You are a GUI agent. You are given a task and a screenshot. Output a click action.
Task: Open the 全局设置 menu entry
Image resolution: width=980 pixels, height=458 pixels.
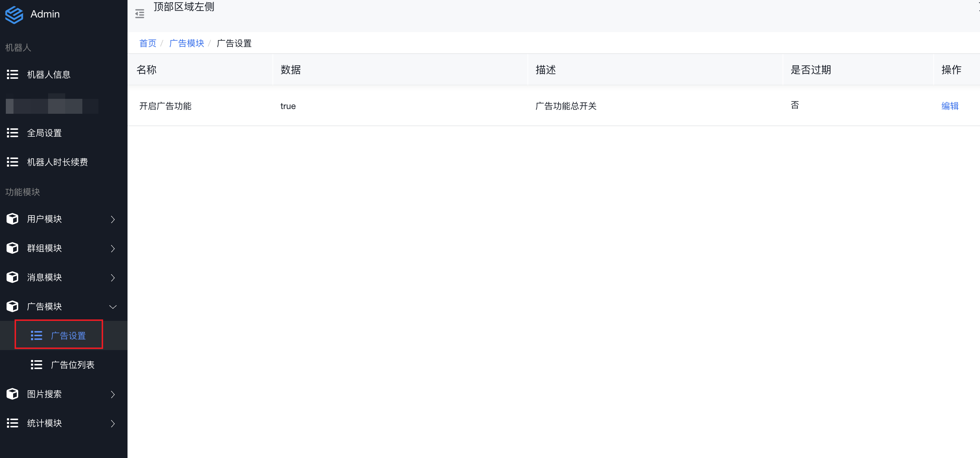[44, 133]
